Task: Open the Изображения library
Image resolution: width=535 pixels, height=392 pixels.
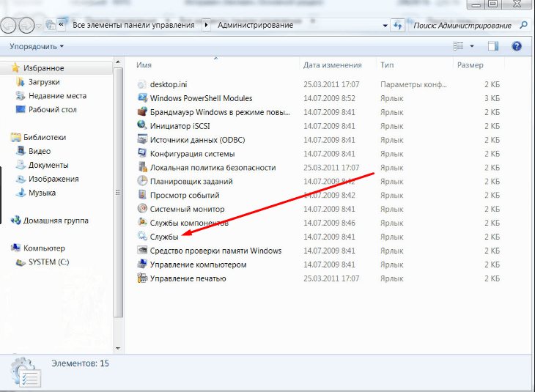Action: tap(53, 179)
